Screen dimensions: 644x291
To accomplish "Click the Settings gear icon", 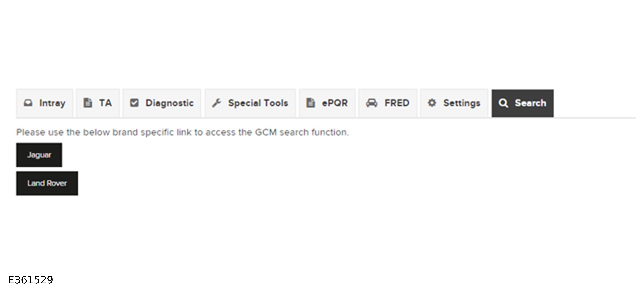I will (432, 103).
